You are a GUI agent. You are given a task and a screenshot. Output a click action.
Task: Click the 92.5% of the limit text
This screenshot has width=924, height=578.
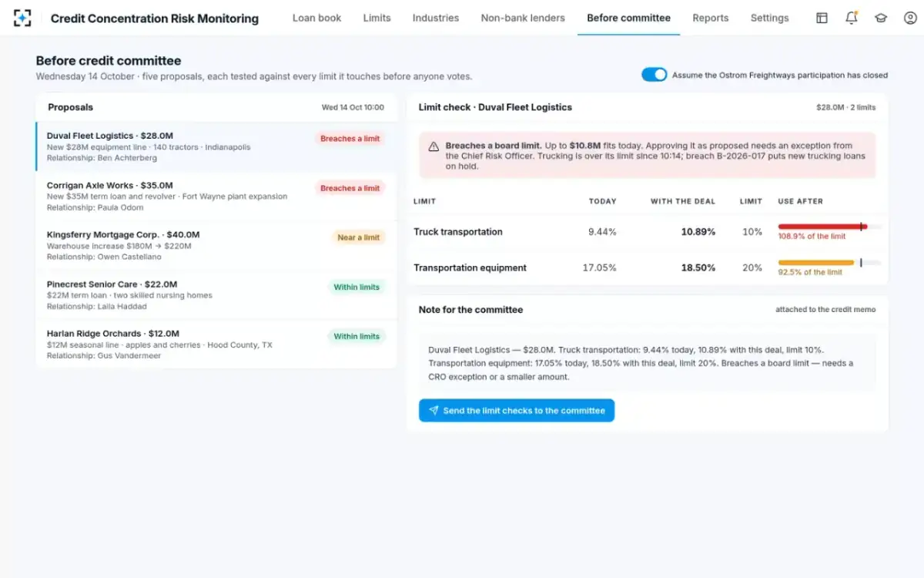coord(810,273)
